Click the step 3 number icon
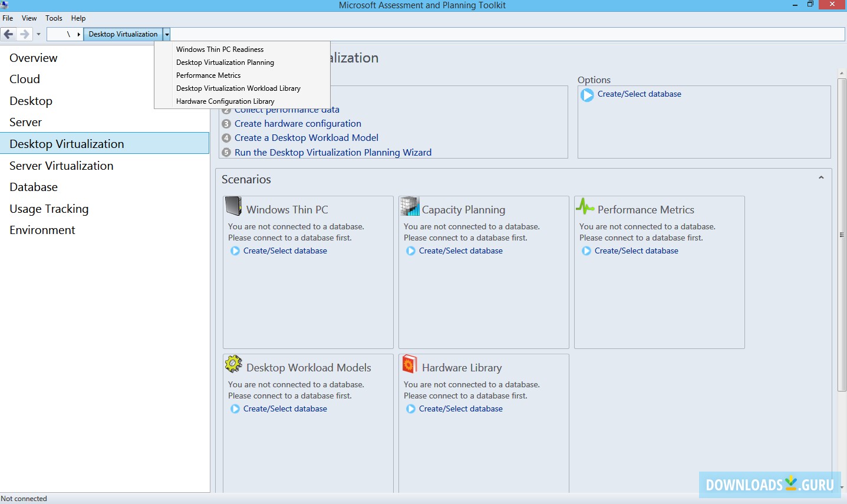This screenshot has width=847, height=504. click(x=226, y=124)
